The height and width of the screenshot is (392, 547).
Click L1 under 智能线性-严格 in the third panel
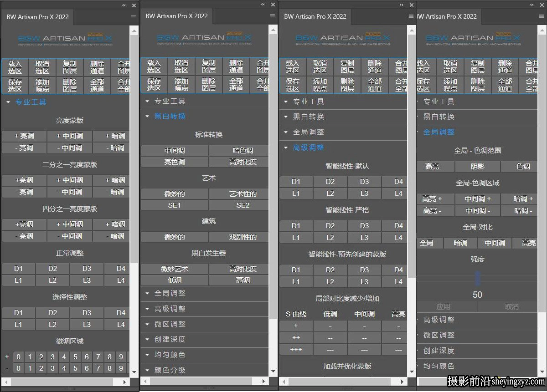pyautogui.click(x=296, y=237)
